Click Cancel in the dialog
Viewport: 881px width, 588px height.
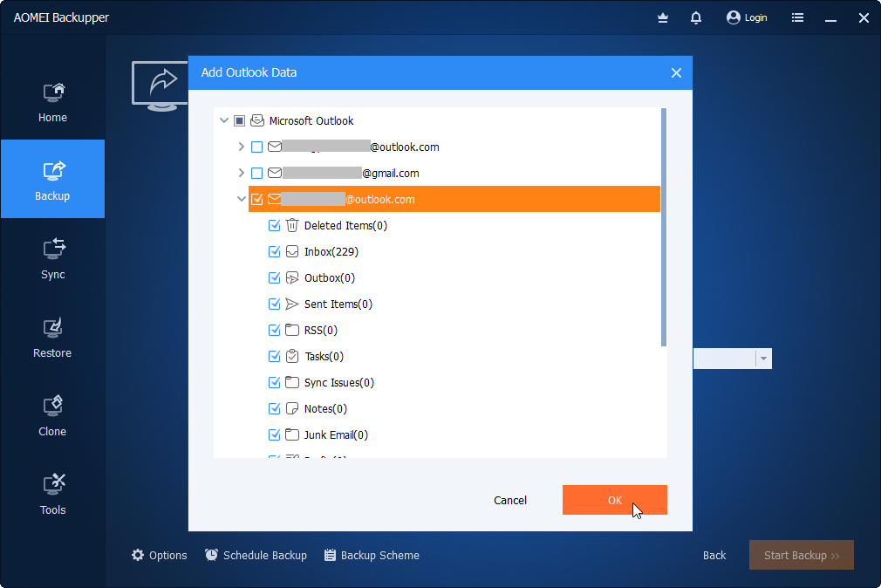click(510, 500)
